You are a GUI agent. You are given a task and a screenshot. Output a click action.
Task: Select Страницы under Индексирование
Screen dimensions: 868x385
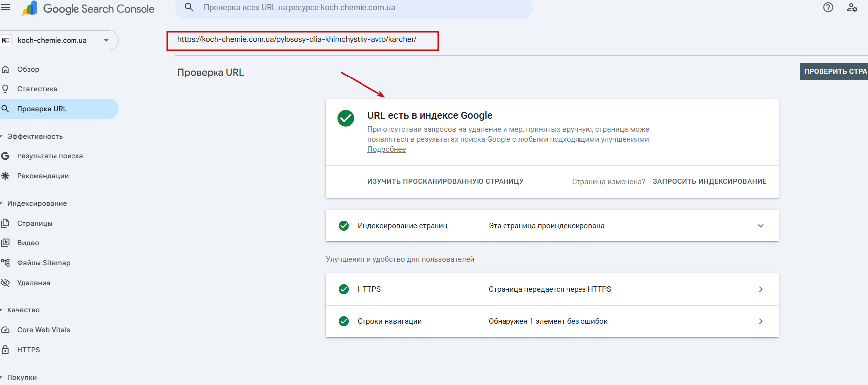pos(35,223)
